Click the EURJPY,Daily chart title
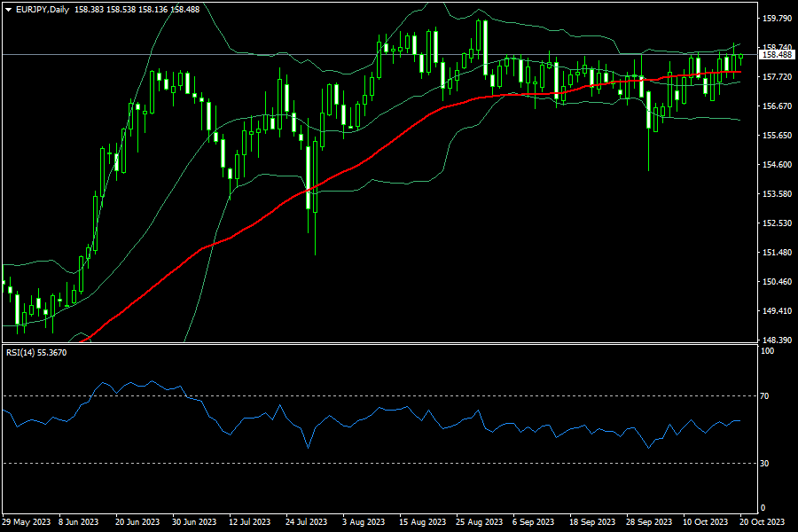The height and width of the screenshot is (532, 798). point(43,9)
